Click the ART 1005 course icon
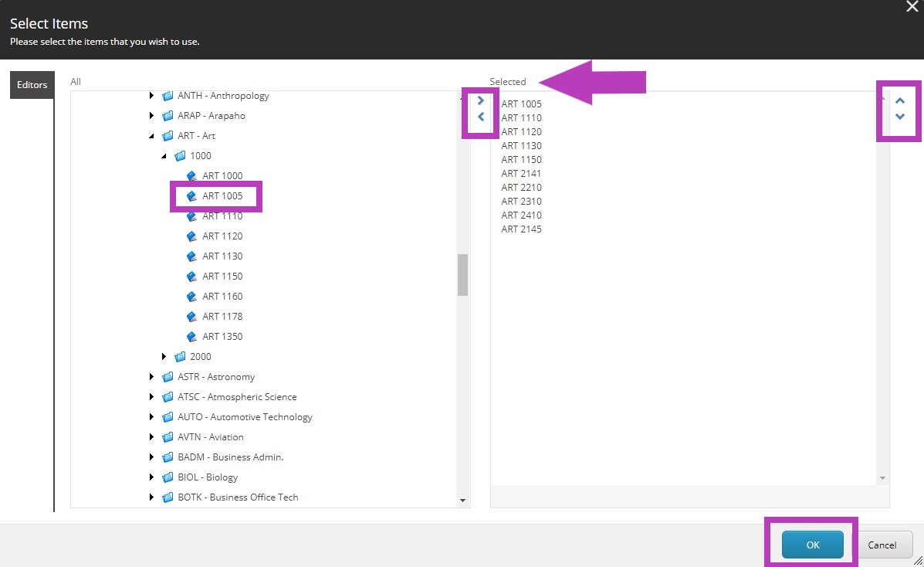The width and height of the screenshot is (924, 567). click(191, 196)
